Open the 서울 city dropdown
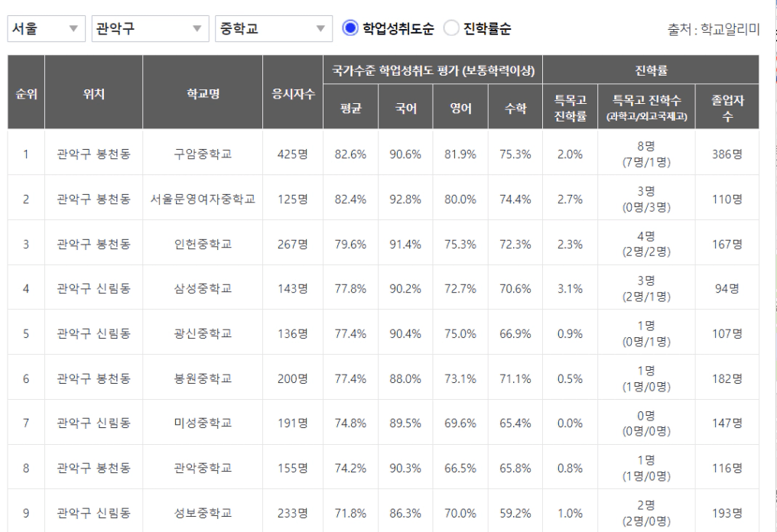 (x=46, y=28)
